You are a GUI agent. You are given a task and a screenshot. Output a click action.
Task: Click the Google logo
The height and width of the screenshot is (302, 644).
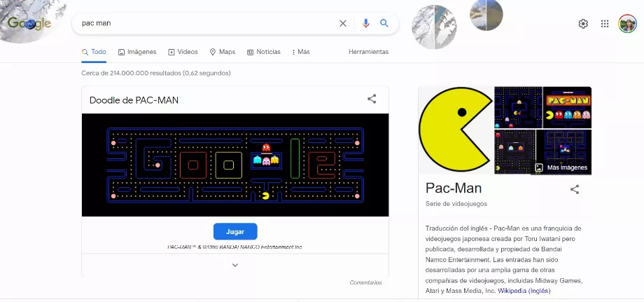tap(29, 23)
